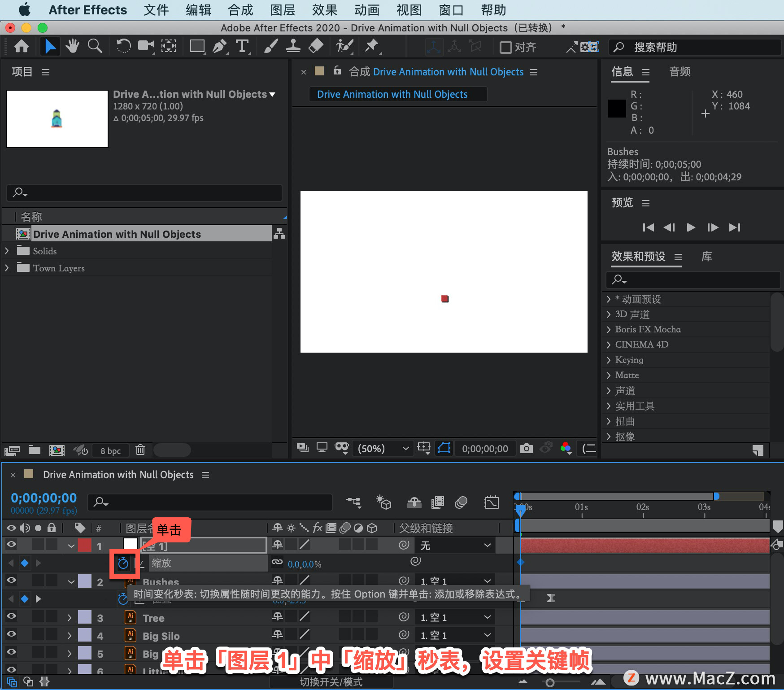Viewport: 784px width, 690px height.
Task: Select the Home icon in toolbar
Action: pos(22,46)
